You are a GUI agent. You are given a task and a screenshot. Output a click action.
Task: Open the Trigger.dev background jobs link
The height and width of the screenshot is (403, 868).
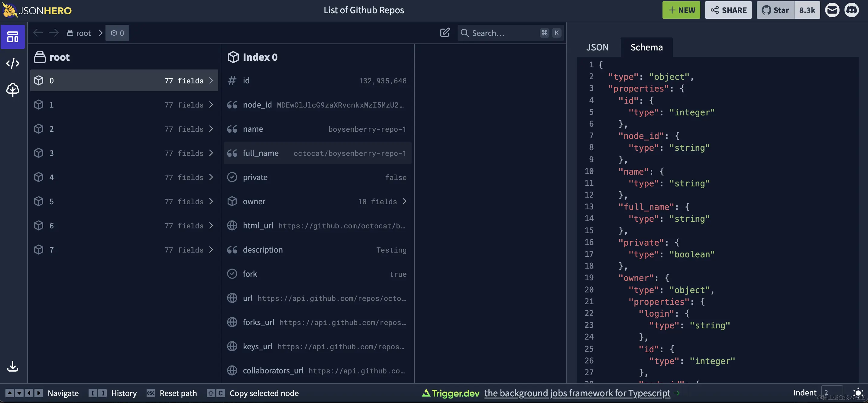pyautogui.click(x=577, y=393)
